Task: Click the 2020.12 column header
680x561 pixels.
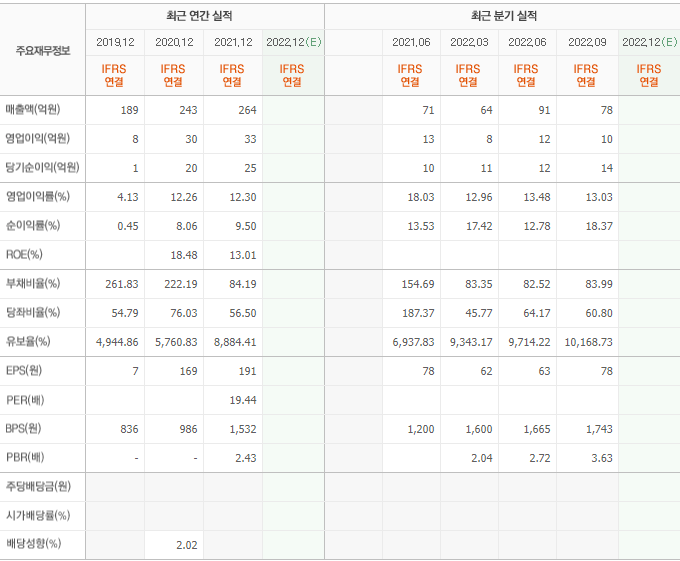Action: [174, 42]
